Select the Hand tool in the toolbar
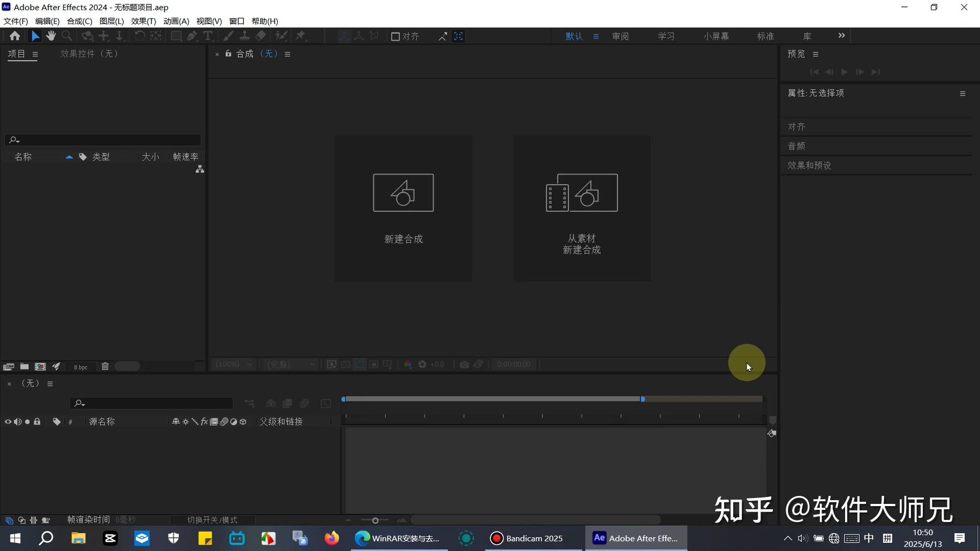The height and width of the screenshot is (551, 980). (x=51, y=35)
